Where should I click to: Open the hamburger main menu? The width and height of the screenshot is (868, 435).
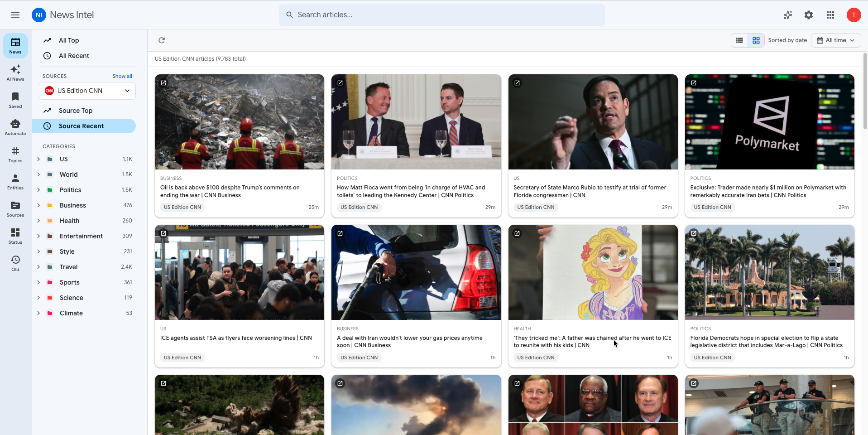pos(15,15)
